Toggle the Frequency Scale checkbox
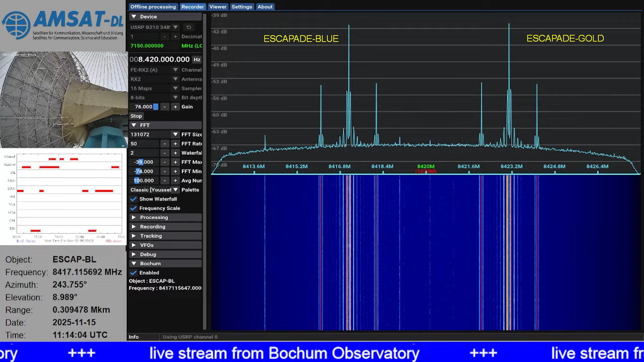This screenshot has height=362, width=644. (x=133, y=208)
